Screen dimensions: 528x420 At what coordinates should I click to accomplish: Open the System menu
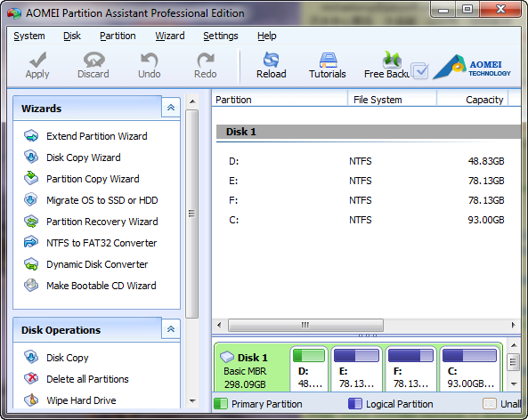[29, 36]
